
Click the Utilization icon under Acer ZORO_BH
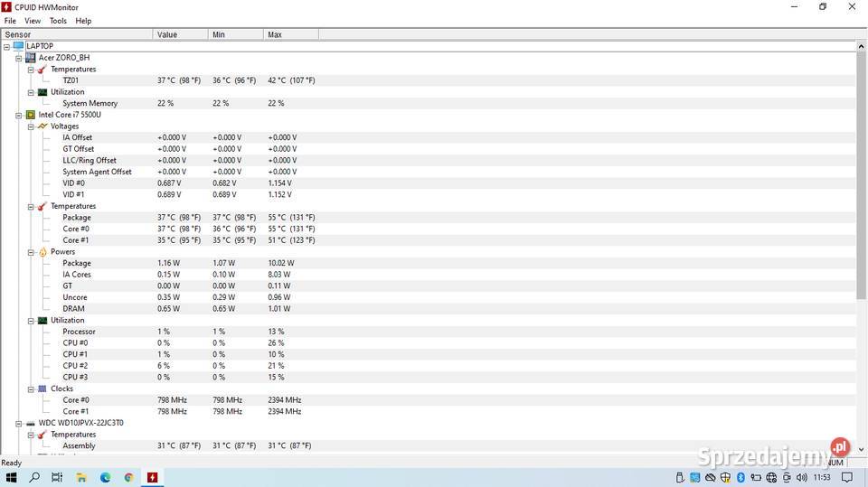click(42, 92)
